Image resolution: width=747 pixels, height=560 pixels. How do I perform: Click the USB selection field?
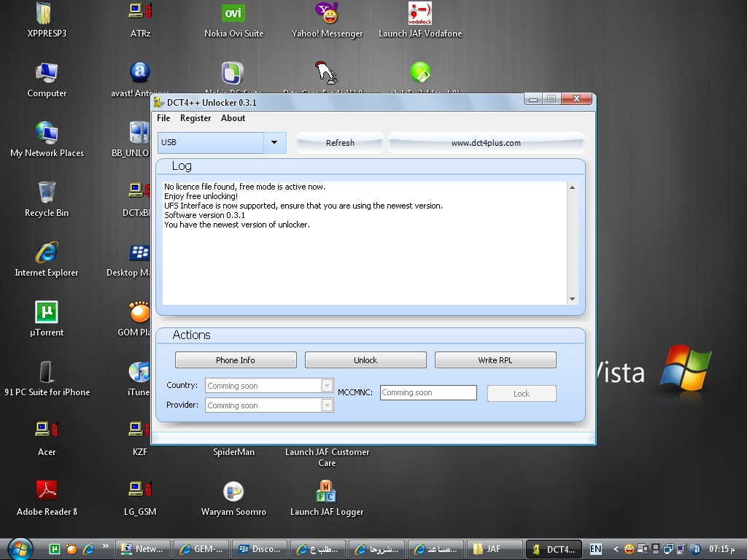click(211, 142)
